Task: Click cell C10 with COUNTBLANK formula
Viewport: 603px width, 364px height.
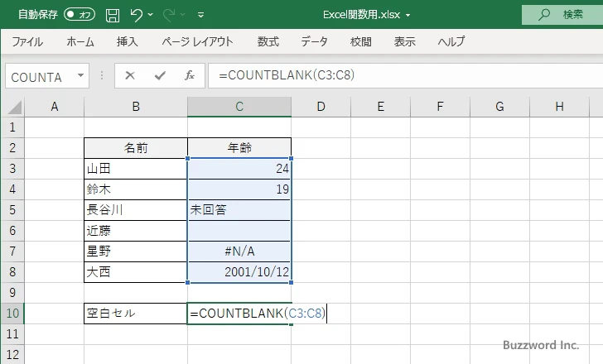Action: pyautogui.click(x=239, y=314)
